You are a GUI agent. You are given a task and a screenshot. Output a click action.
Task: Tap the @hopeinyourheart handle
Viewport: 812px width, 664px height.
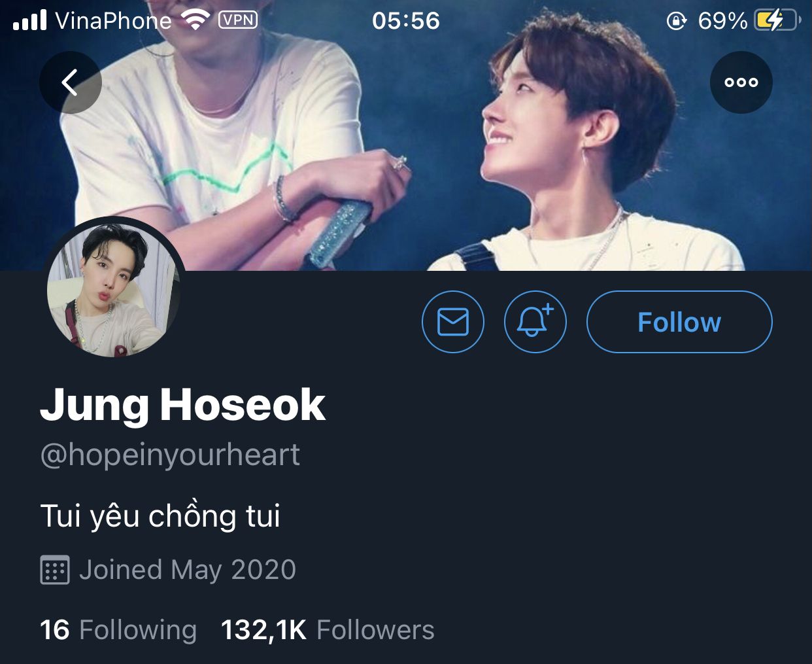click(x=170, y=455)
